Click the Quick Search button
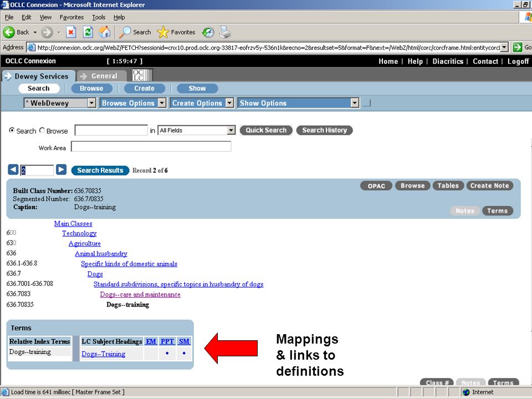 click(266, 130)
